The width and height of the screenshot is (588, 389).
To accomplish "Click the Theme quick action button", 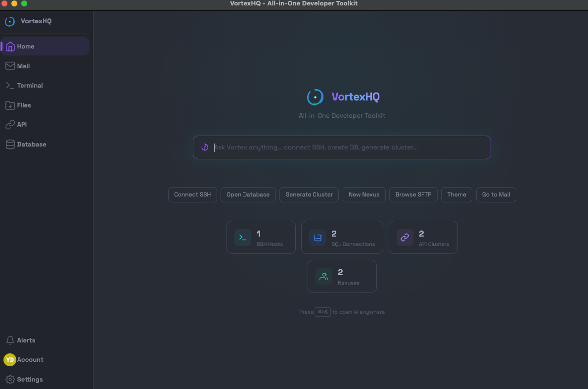I will pos(456,194).
